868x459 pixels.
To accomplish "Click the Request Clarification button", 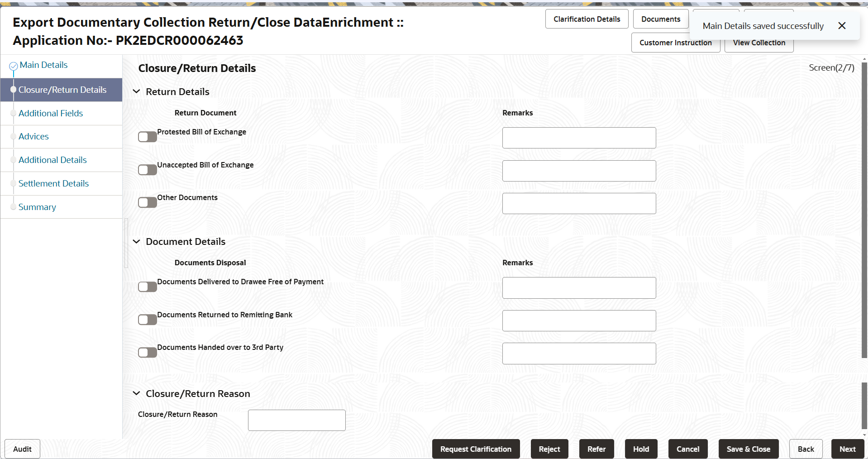I will pyautogui.click(x=476, y=449).
